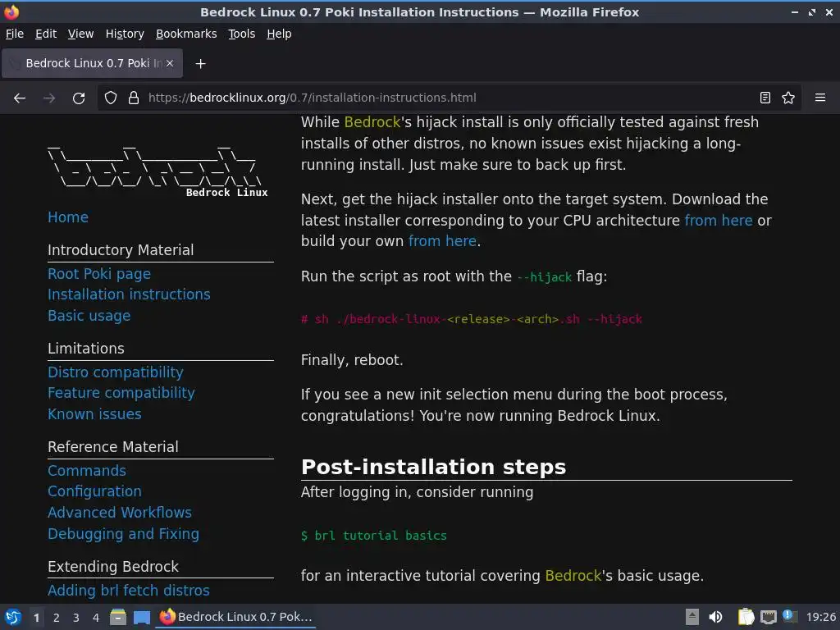840x630 pixels.
Task: Click the 'Finally, reboot.' paragraph
Action: 352,360
